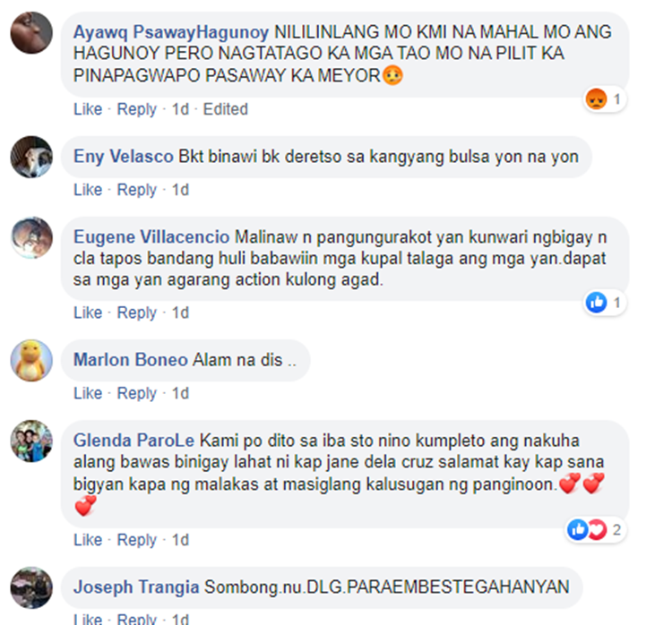This screenshot has height=625, width=672.
Task: Reply to Marlon Boneo's comment
Action: 137,393
